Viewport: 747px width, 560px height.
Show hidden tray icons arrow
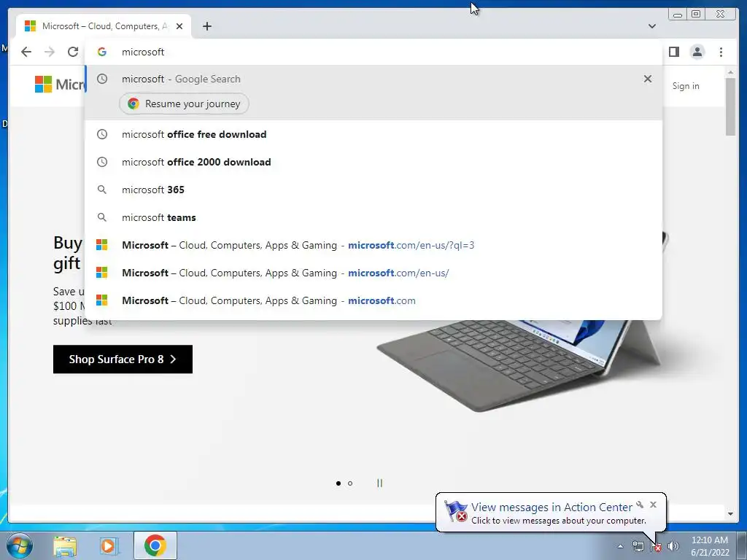point(620,546)
